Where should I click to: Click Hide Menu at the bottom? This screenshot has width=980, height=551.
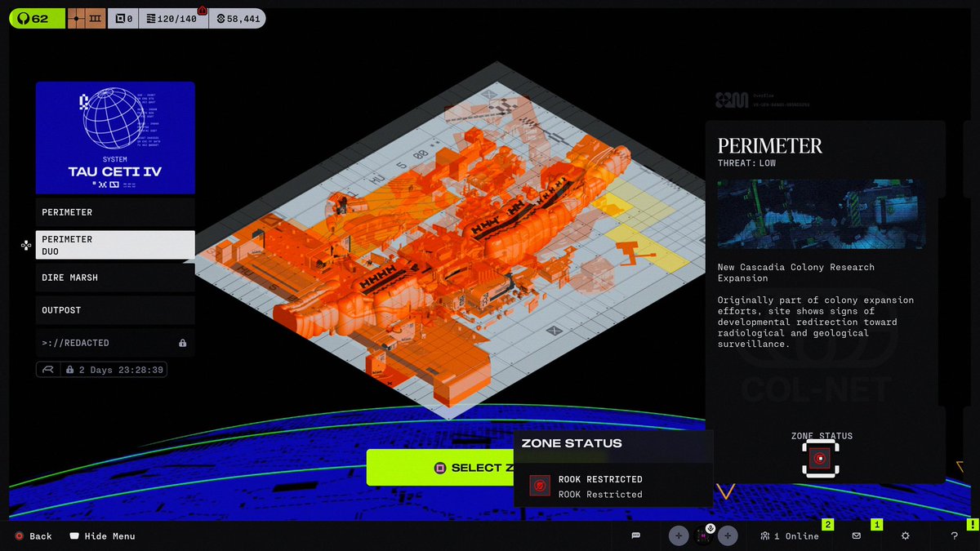(102, 536)
